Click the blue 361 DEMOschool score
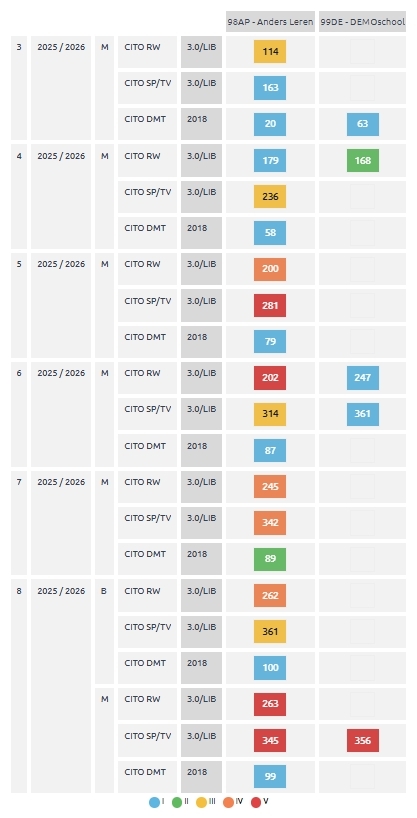The image size is (417, 818). (x=363, y=414)
